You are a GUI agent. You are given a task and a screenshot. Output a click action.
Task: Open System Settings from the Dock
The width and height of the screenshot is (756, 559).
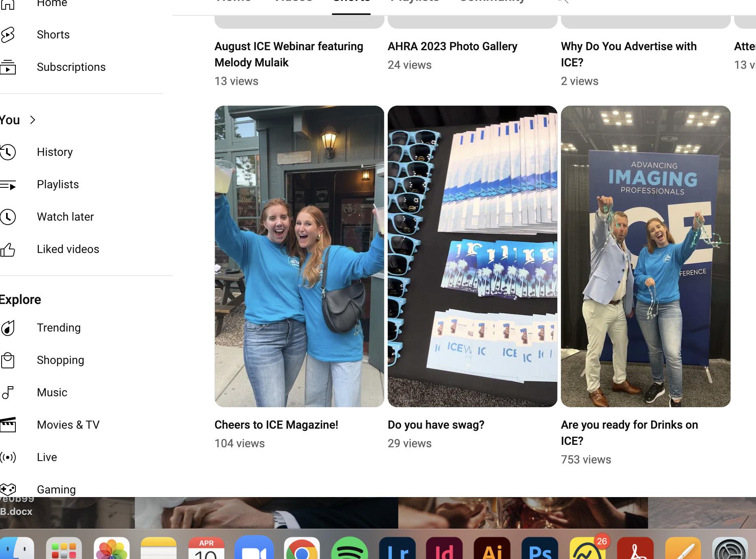point(731,548)
